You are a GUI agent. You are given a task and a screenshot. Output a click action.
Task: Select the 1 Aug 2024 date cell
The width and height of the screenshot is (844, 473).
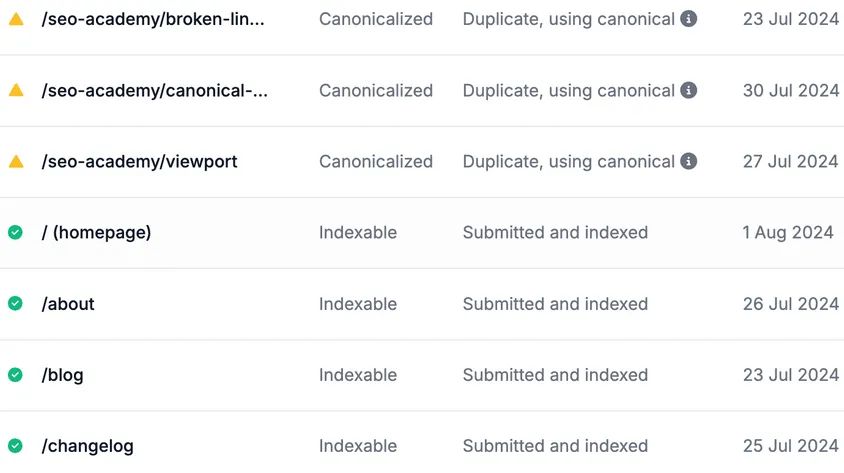click(788, 232)
